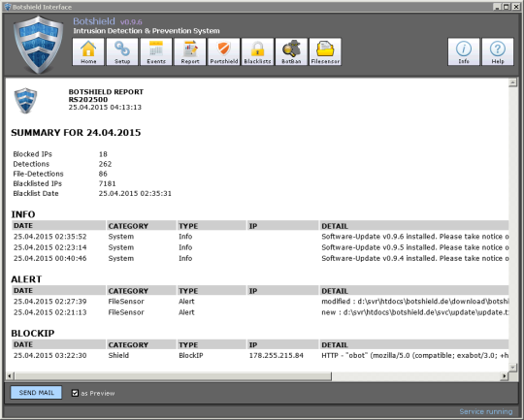This screenshot has height=420, width=524.
Task: Select the blocked IP 178.255.215.84
Action: (x=276, y=356)
